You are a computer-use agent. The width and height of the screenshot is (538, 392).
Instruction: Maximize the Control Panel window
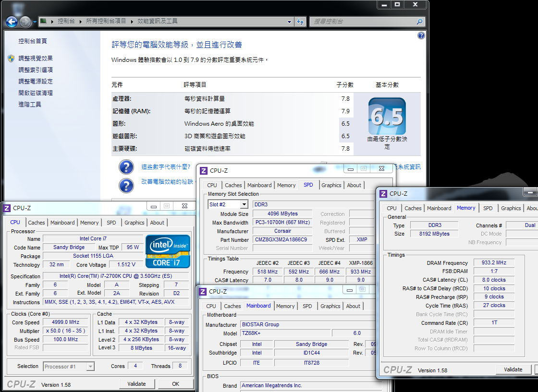pos(397,4)
